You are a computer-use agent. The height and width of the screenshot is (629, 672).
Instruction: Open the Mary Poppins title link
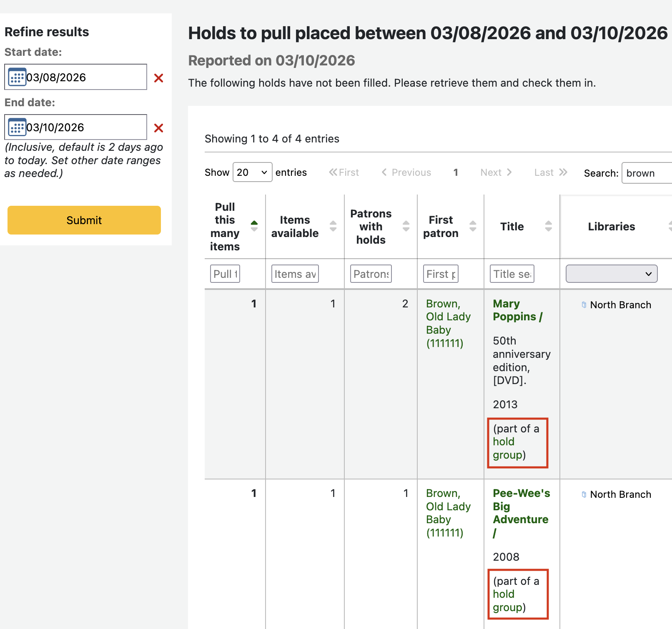click(517, 310)
